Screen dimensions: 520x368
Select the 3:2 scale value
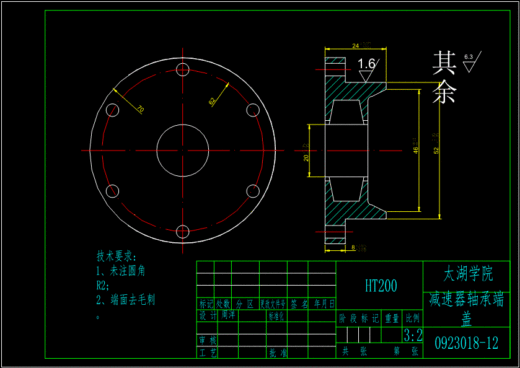413,335
